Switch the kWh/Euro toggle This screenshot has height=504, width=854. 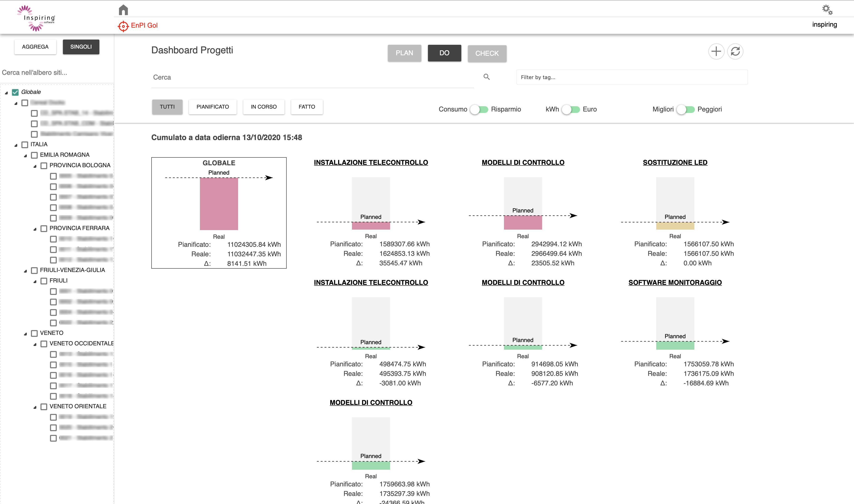[571, 109]
